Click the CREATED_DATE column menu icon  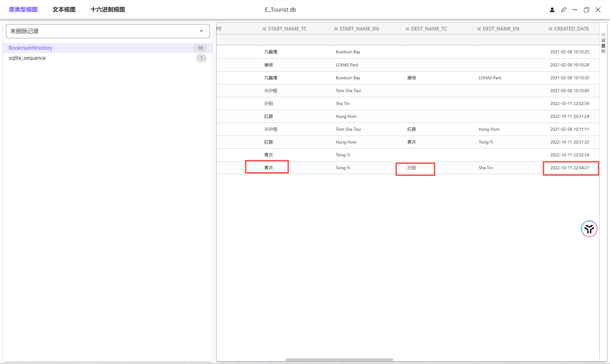tap(550, 29)
